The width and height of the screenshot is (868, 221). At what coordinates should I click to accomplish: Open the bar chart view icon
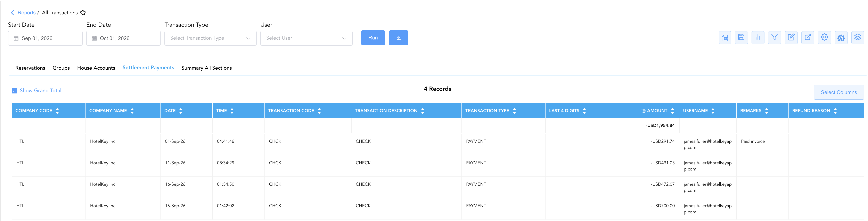click(758, 37)
